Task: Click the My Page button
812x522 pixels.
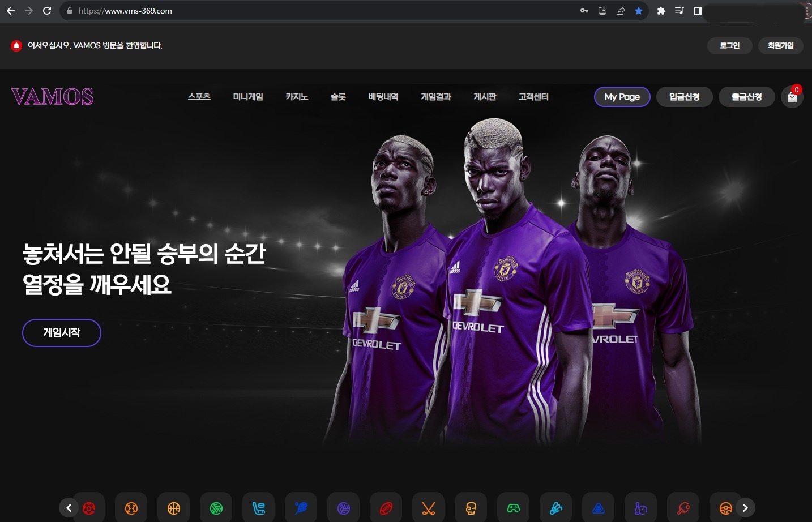Action: (622, 97)
